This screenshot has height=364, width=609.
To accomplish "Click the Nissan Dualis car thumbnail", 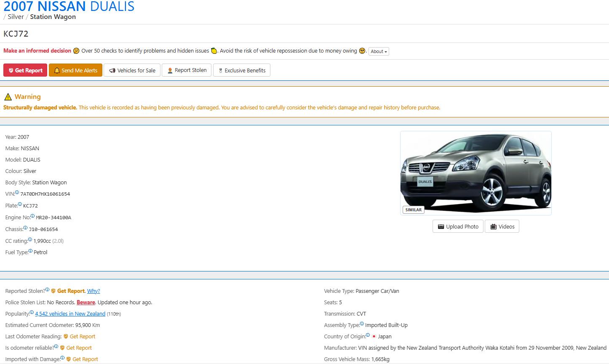I will (475, 173).
